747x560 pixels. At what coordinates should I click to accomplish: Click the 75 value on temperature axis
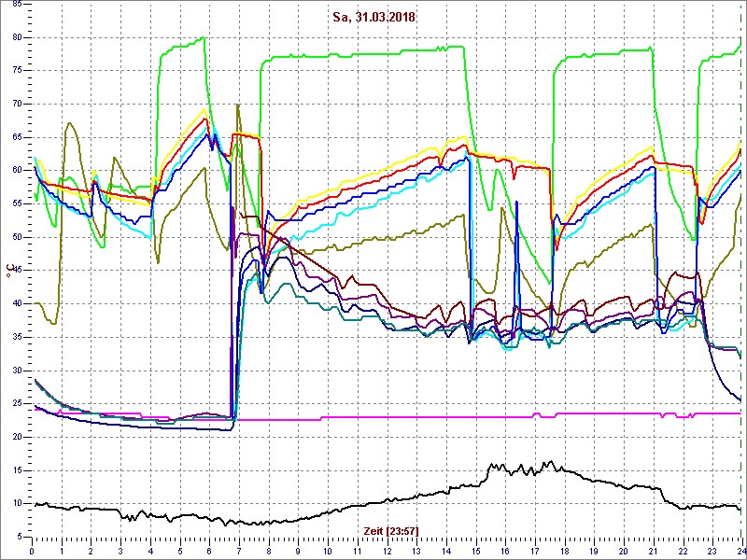[16, 71]
